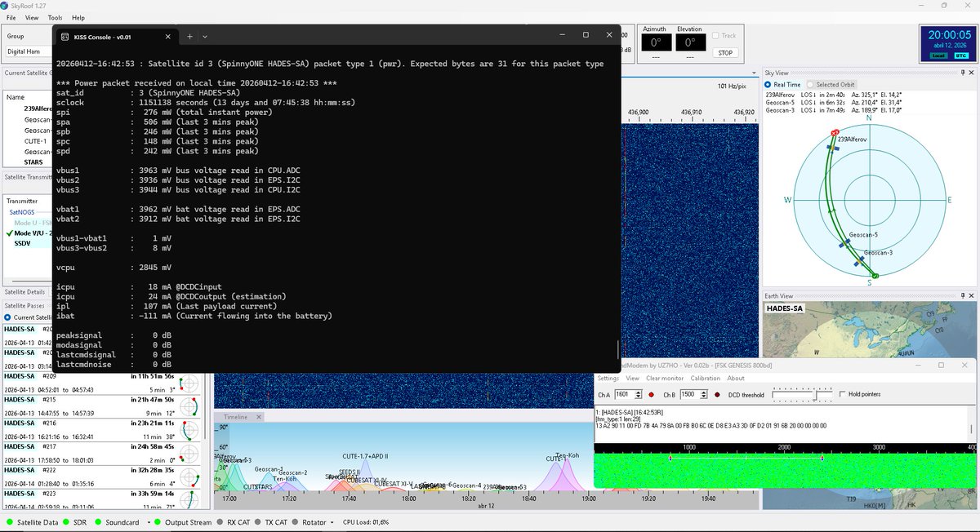
Task: Click Clear monitor in SoundModem
Action: 664,378
